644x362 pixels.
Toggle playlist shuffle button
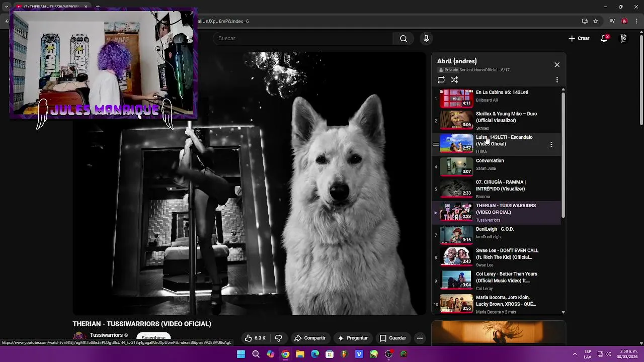pyautogui.click(x=454, y=80)
